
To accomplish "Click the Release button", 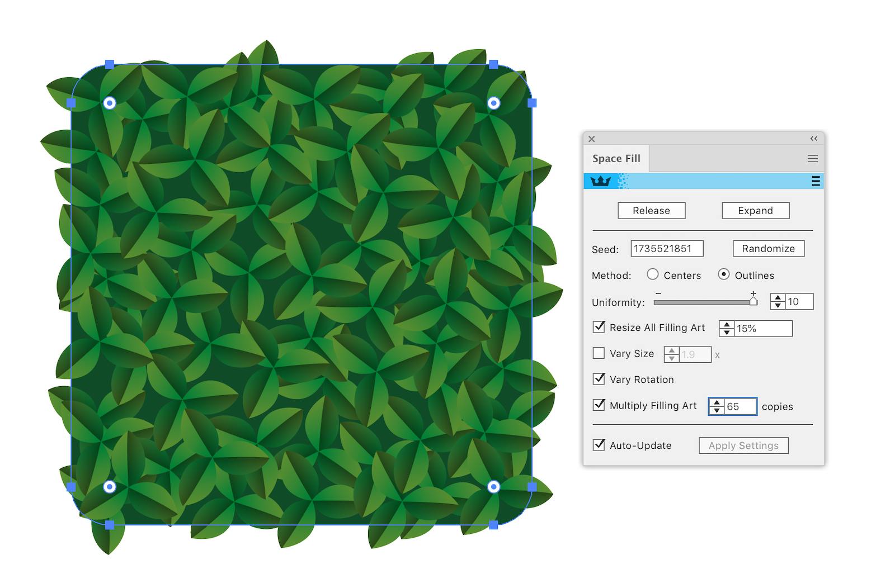I will pos(651,210).
